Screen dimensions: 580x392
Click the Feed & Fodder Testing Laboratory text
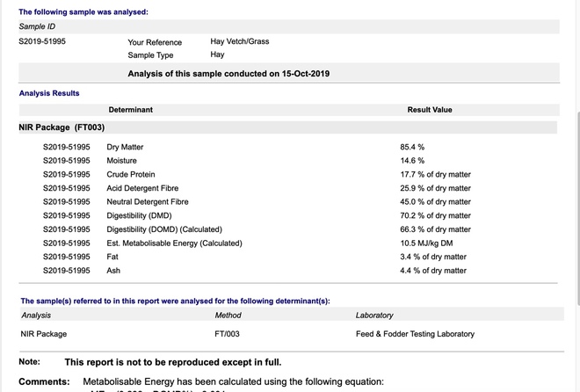coord(415,334)
